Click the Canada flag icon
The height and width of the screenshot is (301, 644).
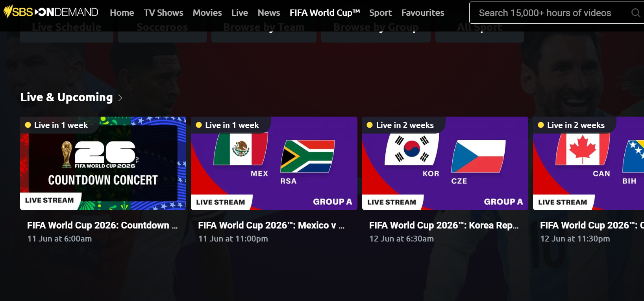583,149
